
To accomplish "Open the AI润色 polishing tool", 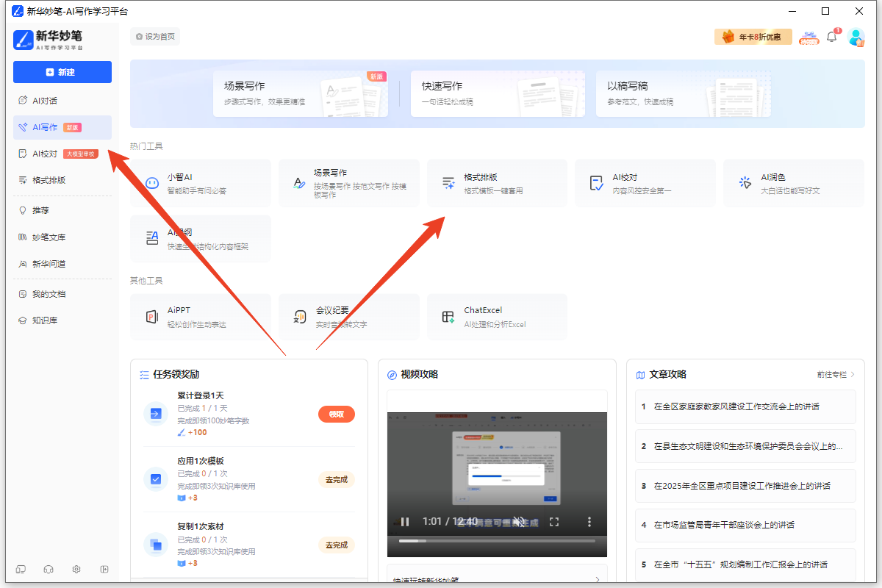I will point(792,182).
